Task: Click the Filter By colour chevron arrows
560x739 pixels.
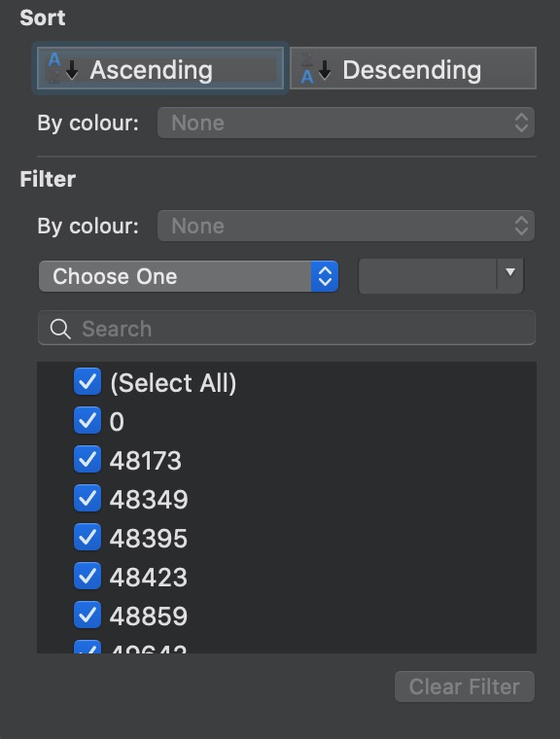Action: [521, 226]
